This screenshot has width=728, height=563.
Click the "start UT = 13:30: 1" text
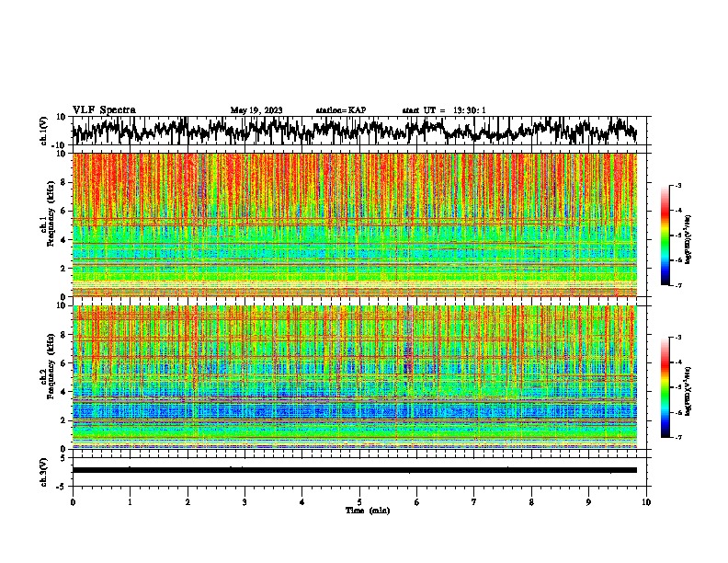click(x=444, y=110)
